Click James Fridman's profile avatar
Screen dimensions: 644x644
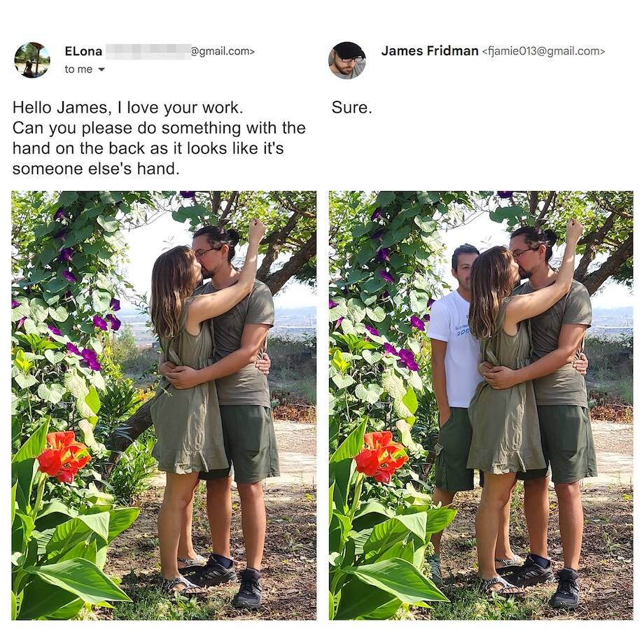click(x=347, y=60)
